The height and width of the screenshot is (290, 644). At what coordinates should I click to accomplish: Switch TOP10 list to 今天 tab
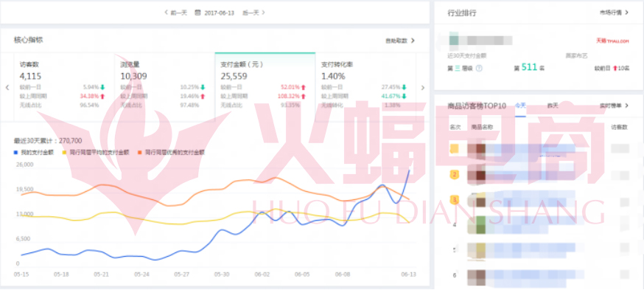pyautogui.click(x=520, y=106)
